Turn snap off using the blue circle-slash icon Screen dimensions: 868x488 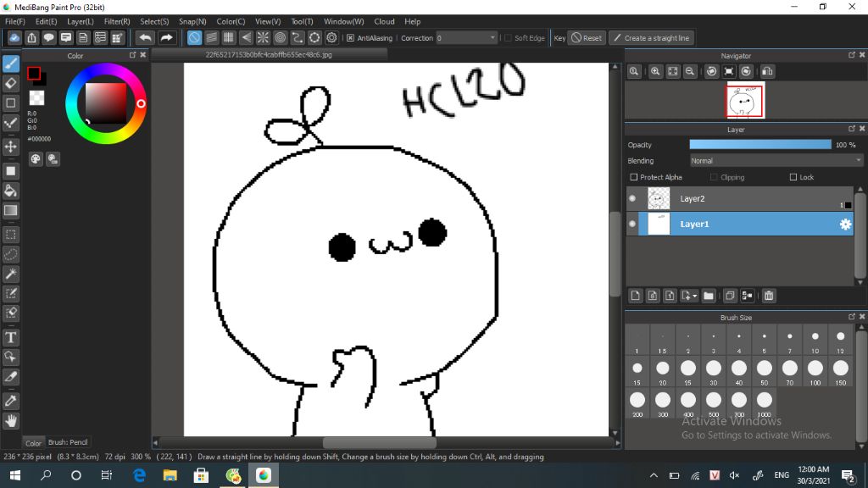click(x=194, y=37)
